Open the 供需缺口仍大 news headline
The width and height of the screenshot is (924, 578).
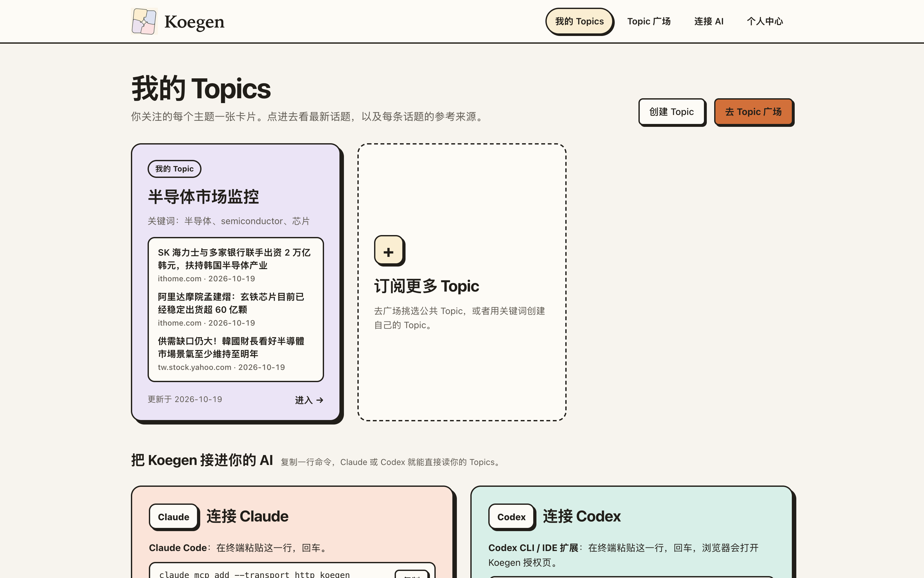[231, 347]
